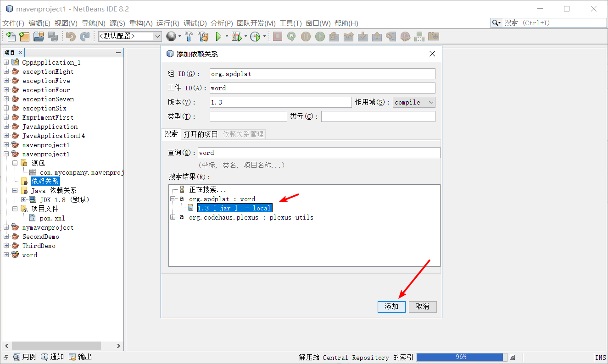Click the Debug Project icon

(x=236, y=36)
